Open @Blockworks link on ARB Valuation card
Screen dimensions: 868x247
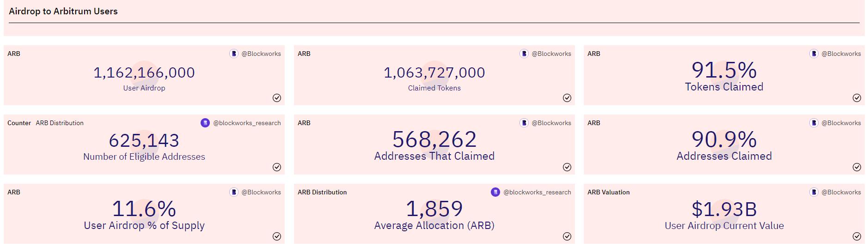pyautogui.click(x=841, y=192)
